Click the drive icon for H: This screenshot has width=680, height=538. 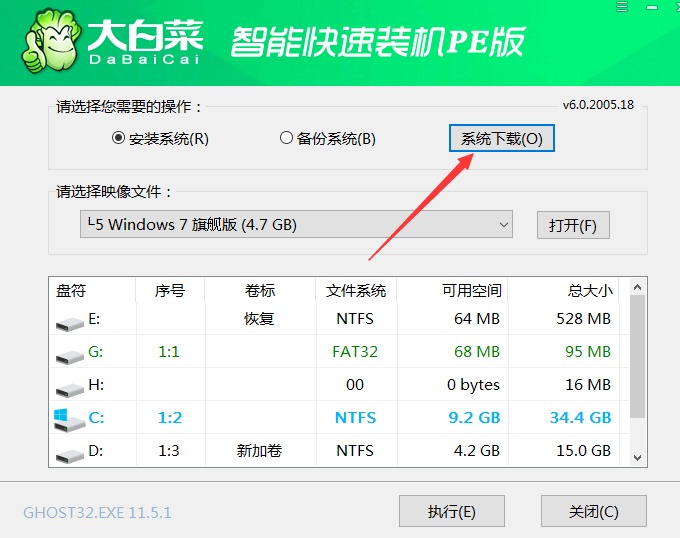[x=69, y=389]
